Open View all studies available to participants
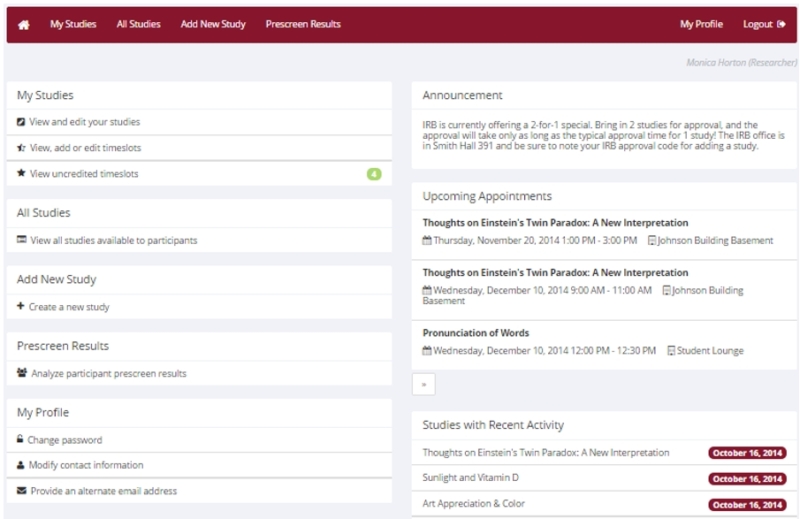 point(113,240)
